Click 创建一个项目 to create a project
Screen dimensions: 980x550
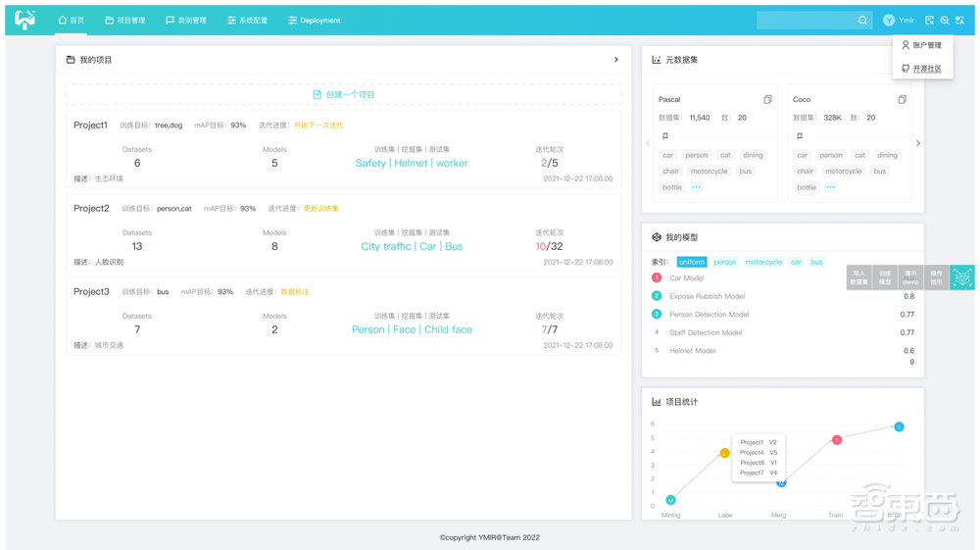point(343,94)
